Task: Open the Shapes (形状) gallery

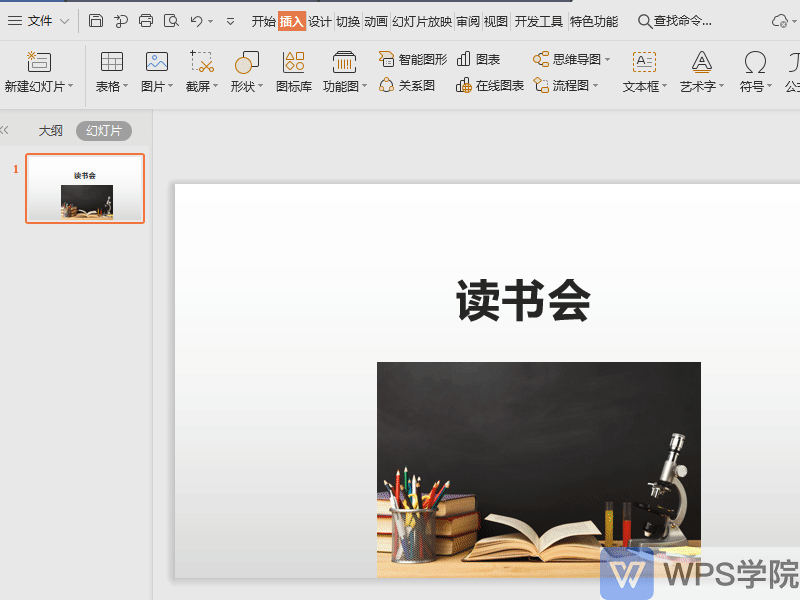Action: pyautogui.click(x=244, y=72)
